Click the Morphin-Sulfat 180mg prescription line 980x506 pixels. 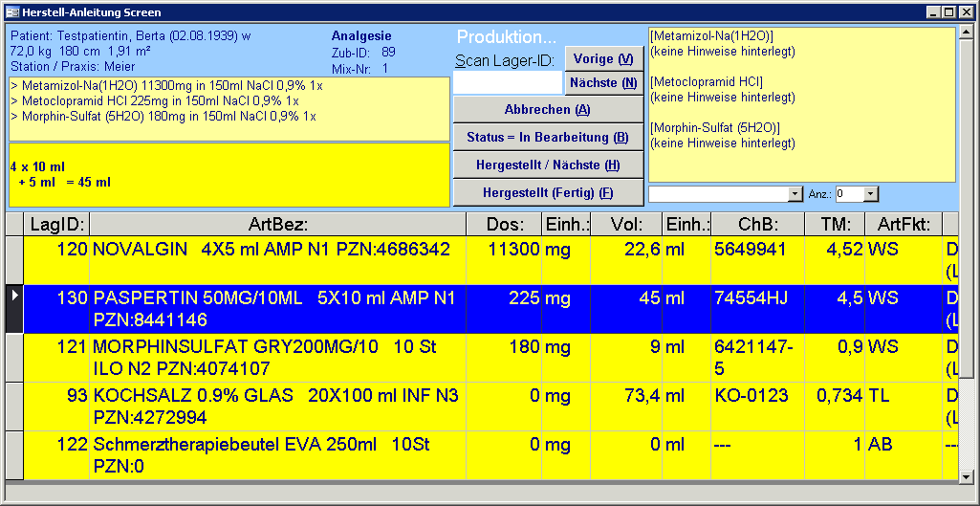pos(163,117)
